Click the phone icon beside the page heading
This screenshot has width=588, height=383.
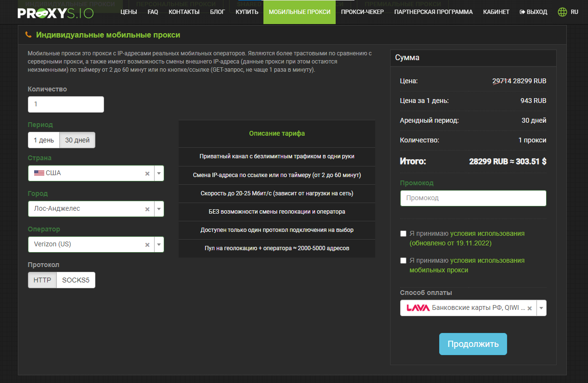coord(28,35)
